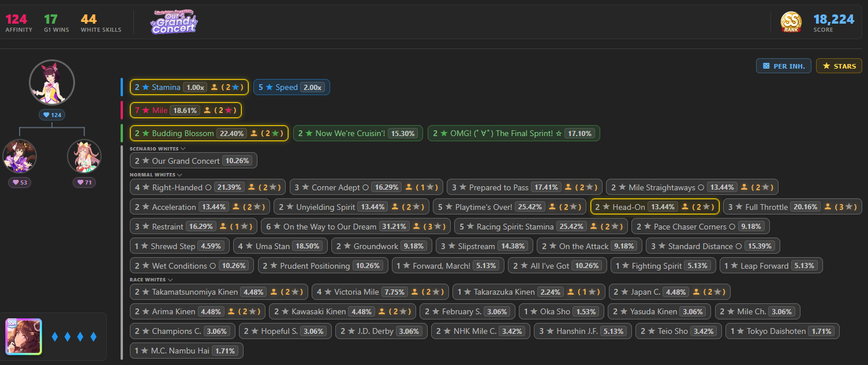Click the Standard Distance chip
The image size is (868, 365).
[x=713, y=246]
